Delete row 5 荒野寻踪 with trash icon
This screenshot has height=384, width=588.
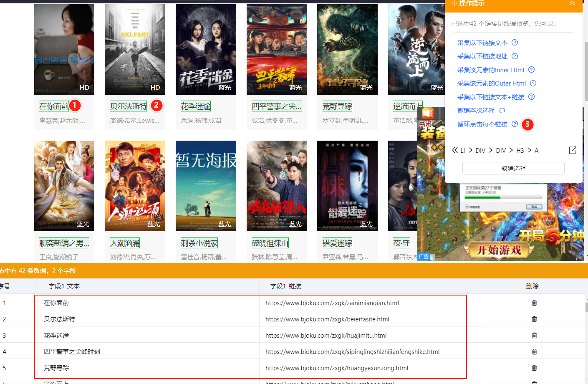pos(534,368)
